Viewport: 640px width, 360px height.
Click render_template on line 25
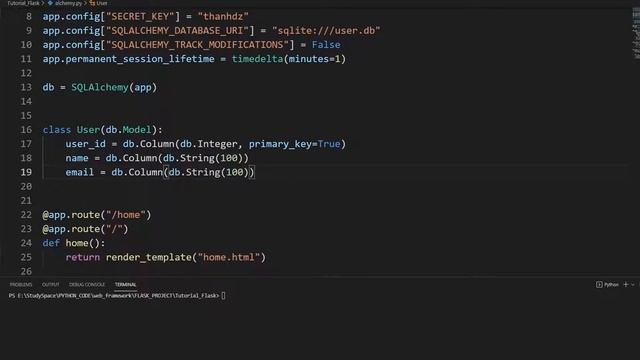click(149, 258)
